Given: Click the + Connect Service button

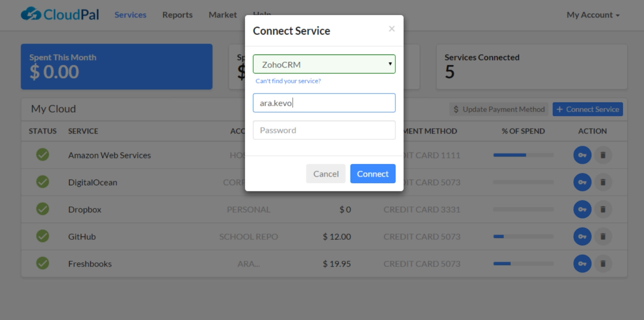Looking at the screenshot, I should (x=588, y=109).
